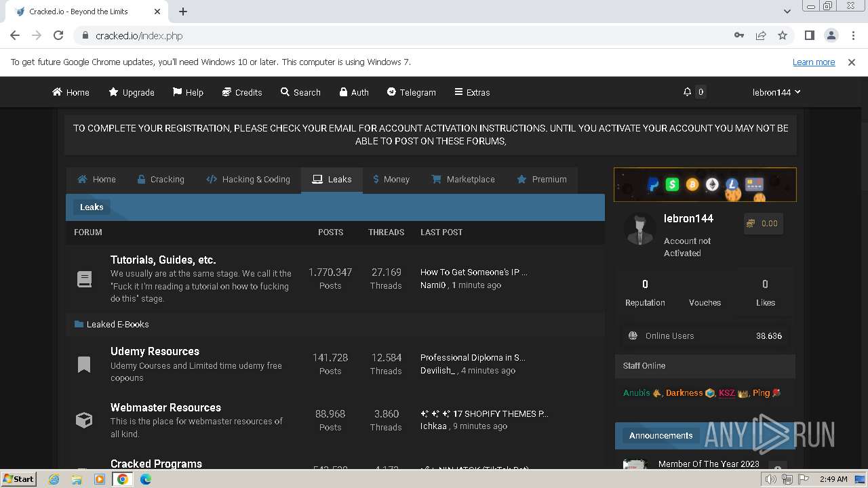Open the saved passwords key icon
This screenshot has height=488, width=868.
(739, 35)
